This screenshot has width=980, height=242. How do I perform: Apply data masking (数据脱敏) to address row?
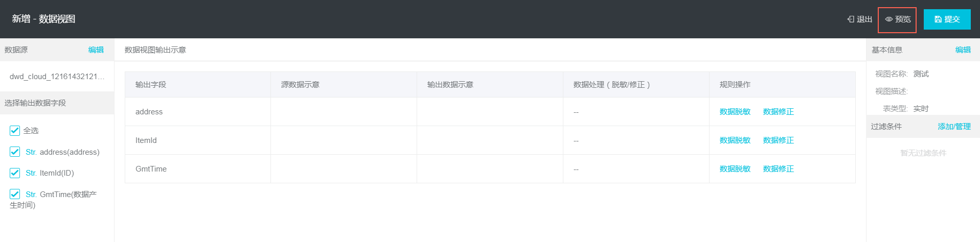tap(735, 112)
